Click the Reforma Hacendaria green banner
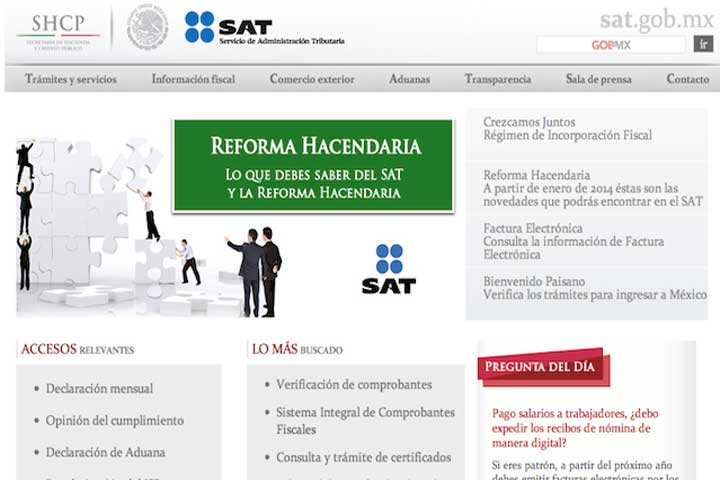The height and width of the screenshot is (480, 720). [x=313, y=166]
